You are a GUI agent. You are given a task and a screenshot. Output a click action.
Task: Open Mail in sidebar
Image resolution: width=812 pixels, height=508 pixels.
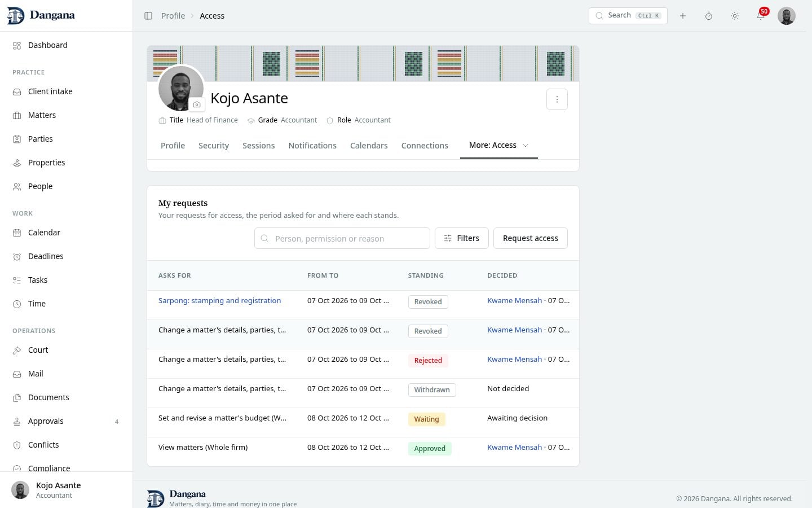click(67, 374)
